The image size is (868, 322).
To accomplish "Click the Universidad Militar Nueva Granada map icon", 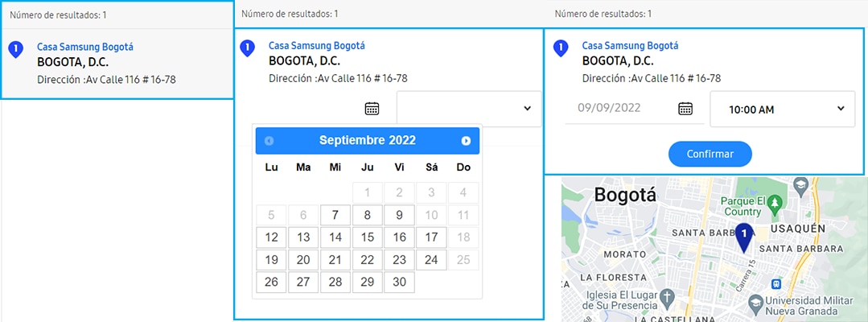I will tap(755, 303).
